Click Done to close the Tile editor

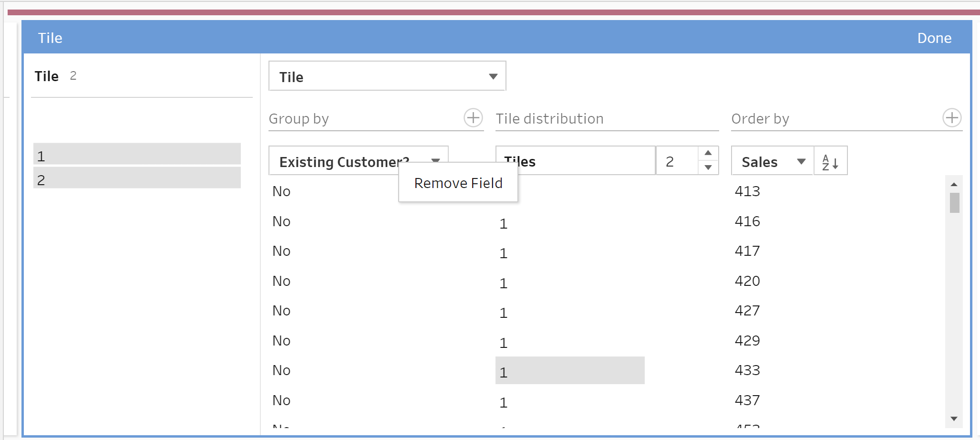934,38
